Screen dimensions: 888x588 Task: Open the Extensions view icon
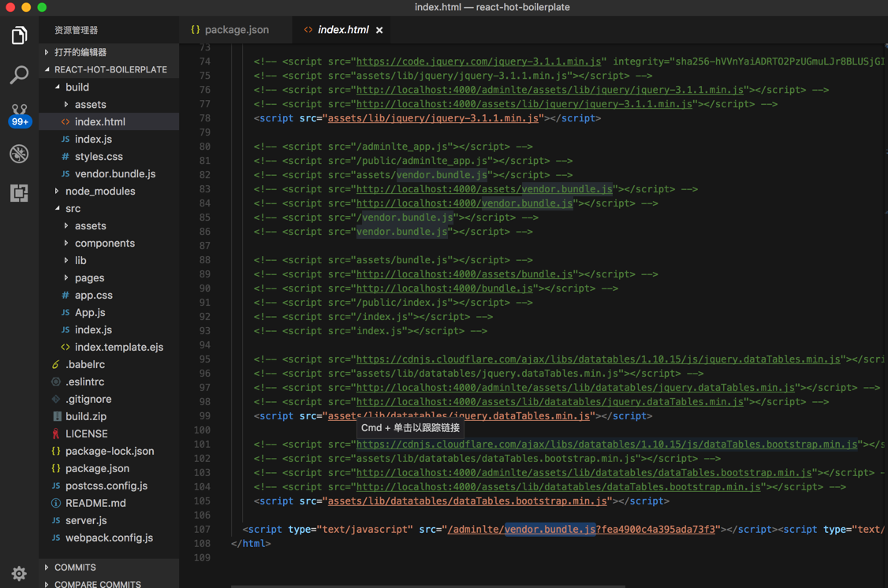coord(19,193)
